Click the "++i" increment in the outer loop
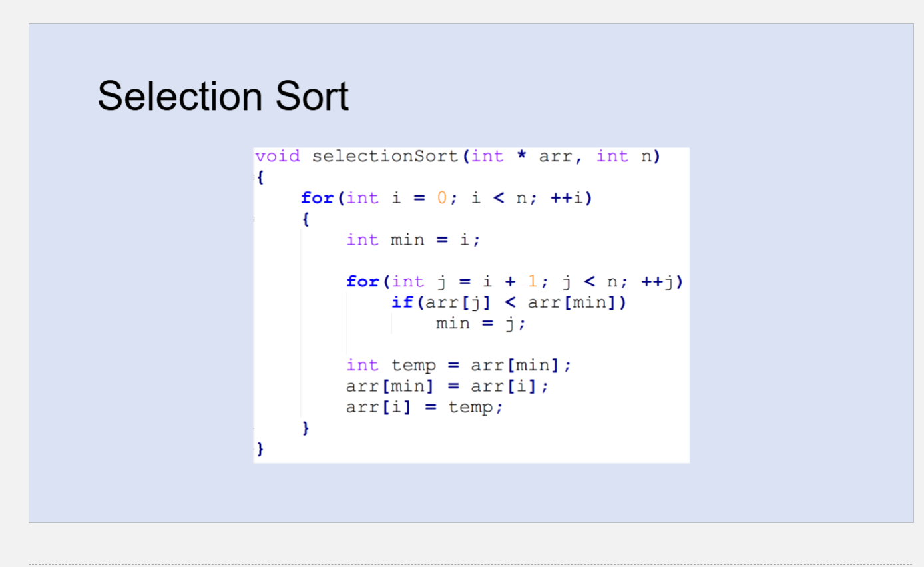924x567 pixels. tap(567, 198)
